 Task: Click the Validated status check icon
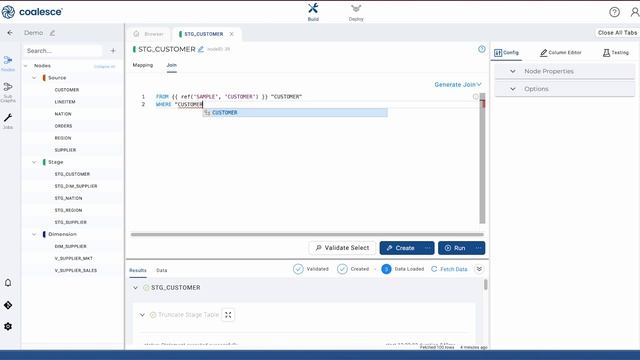pos(298,269)
